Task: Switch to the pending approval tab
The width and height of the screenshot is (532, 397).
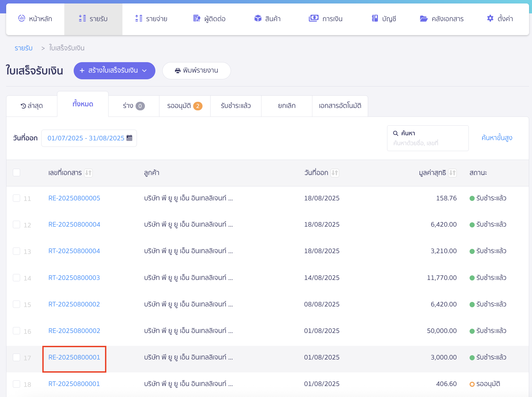Action: pyautogui.click(x=185, y=106)
